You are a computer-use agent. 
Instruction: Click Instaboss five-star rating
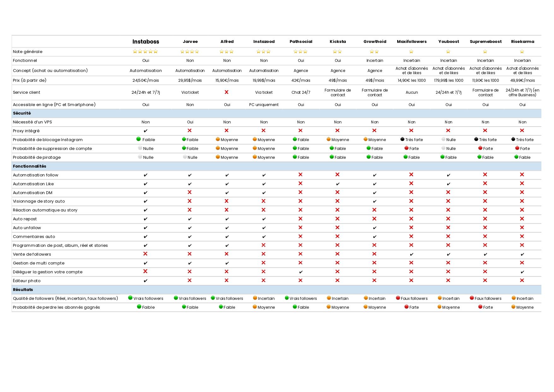(145, 51)
